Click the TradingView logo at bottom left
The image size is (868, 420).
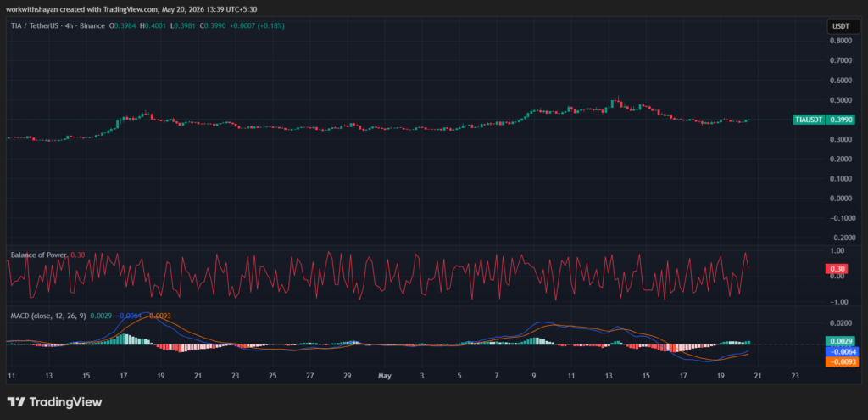54,402
